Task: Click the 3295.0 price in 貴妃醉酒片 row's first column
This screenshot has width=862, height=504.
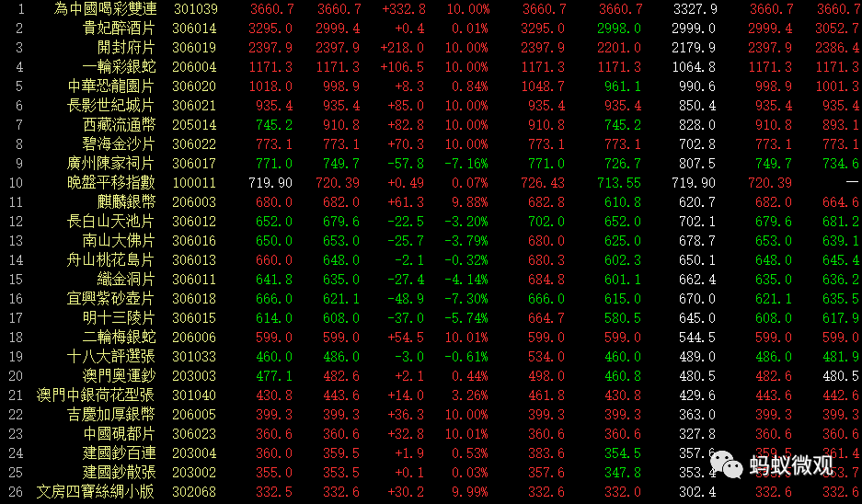Action: coord(270,29)
